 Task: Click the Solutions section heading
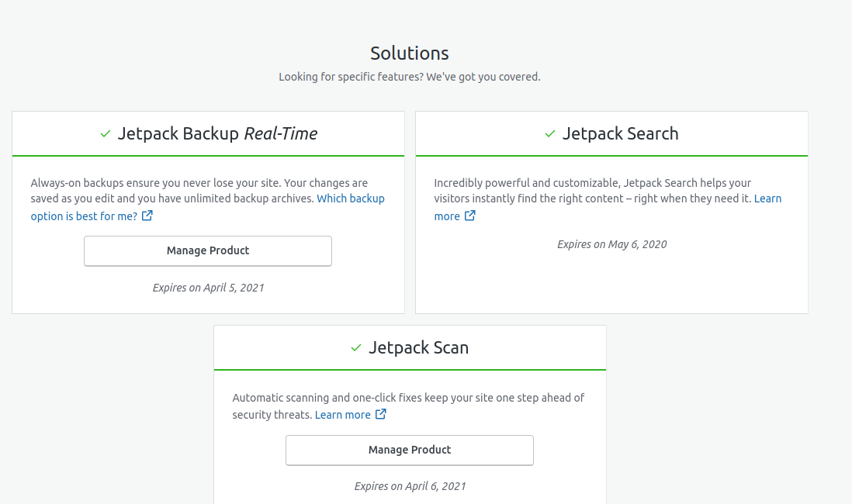coord(410,54)
